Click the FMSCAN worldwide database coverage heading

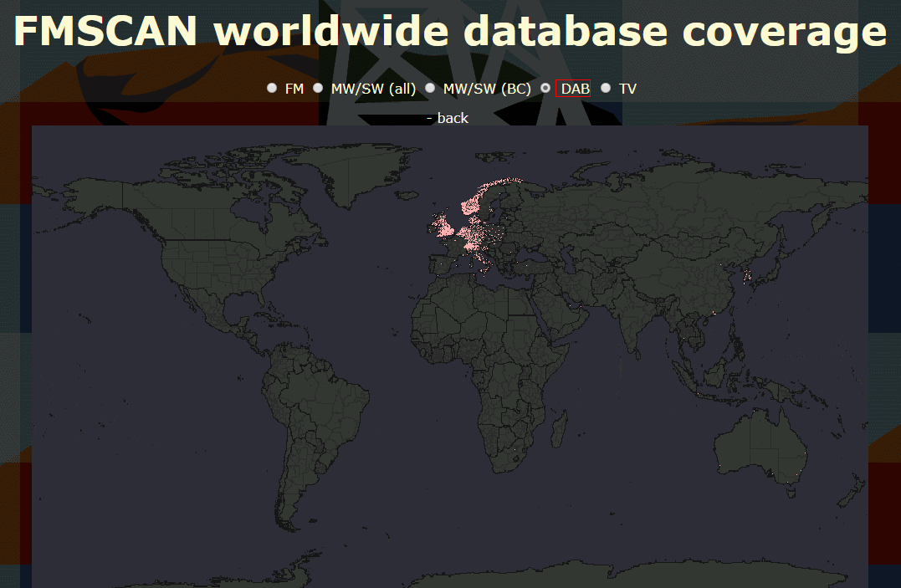tap(450, 30)
